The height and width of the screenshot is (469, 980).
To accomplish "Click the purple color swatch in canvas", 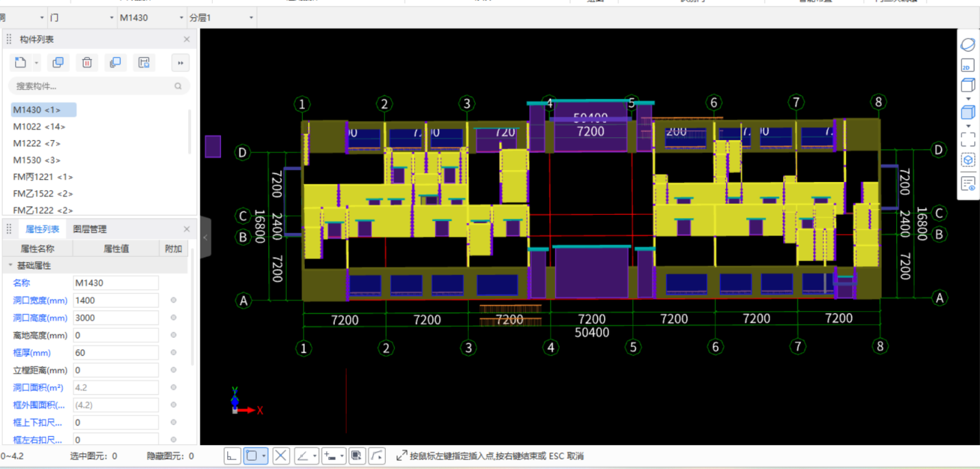I will 213,146.
